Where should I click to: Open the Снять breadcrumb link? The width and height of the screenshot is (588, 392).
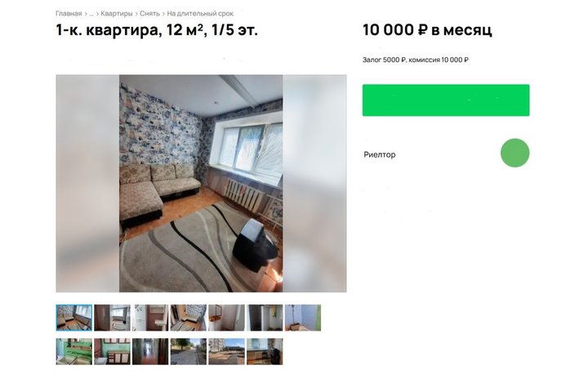(x=149, y=14)
